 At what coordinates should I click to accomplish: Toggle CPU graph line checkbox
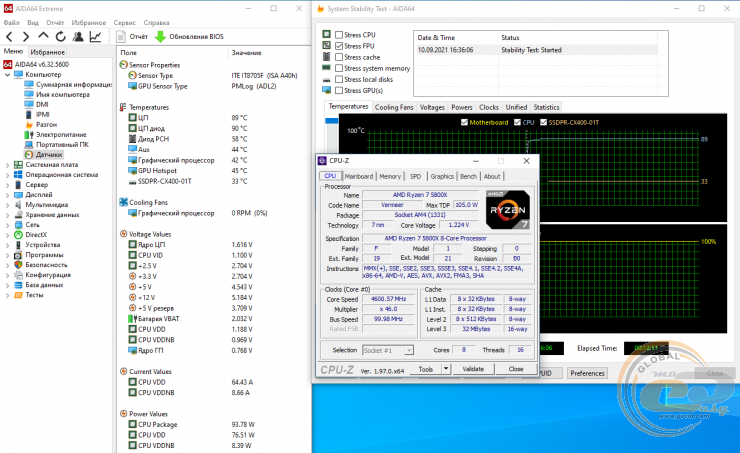[x=517, y=122]
